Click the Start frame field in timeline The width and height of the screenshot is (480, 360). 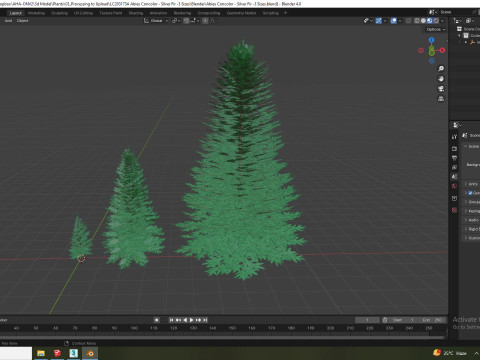coord(403,320)
